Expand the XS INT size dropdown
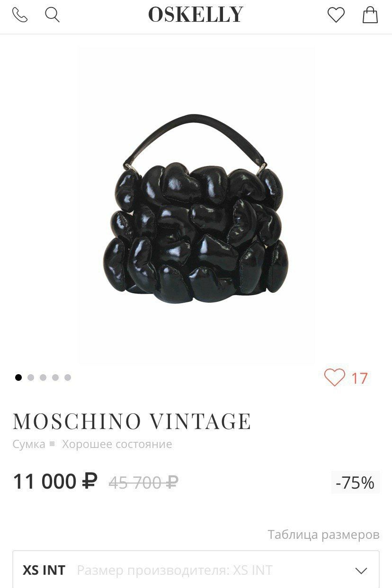 196,570
